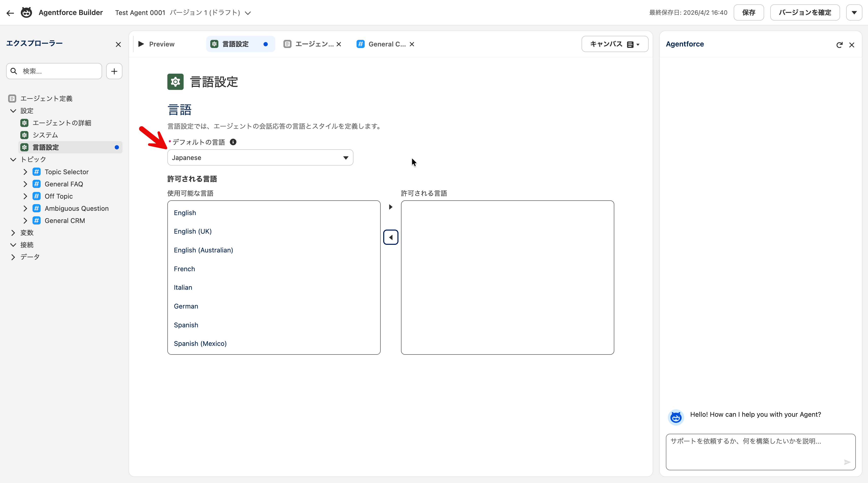Screen dimensions: 868x483
Task: Click the plus icon next to search
Action: pyautogui.click(x=114, y=71)
